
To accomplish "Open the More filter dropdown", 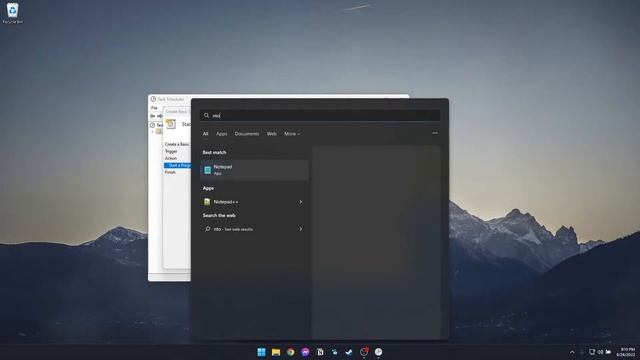I will tap(292, 134).
